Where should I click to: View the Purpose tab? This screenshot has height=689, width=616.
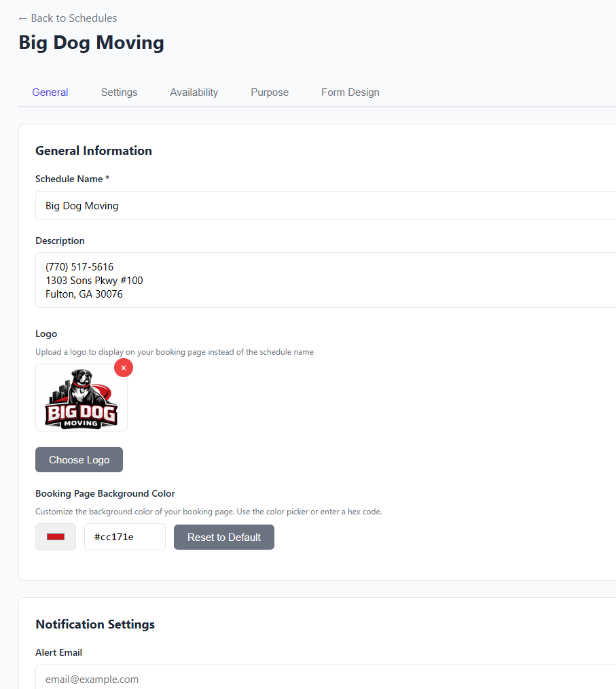[270, 92]
